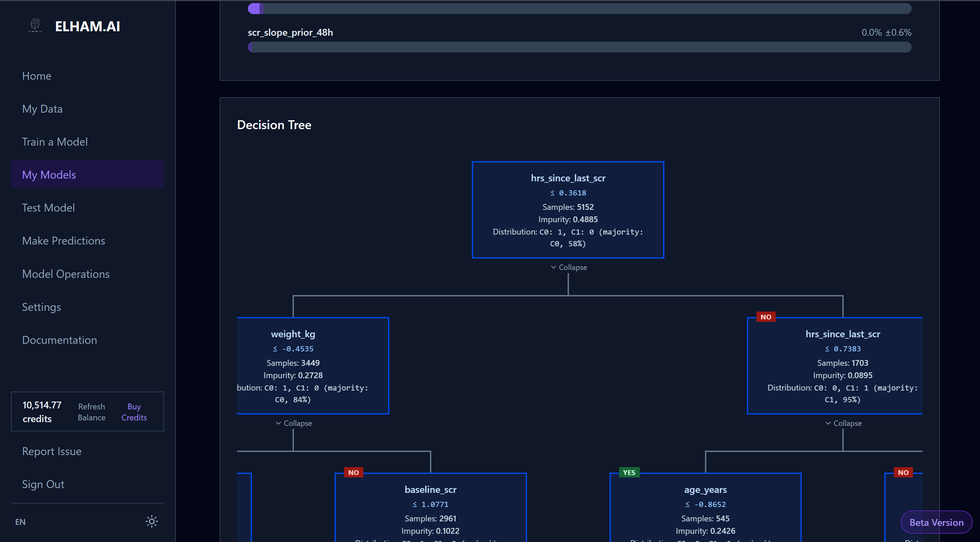Select hrs_since_last_scr node with 1703 samples
The height and width of the screenshot is (542, 980).
tap(835, 365)
